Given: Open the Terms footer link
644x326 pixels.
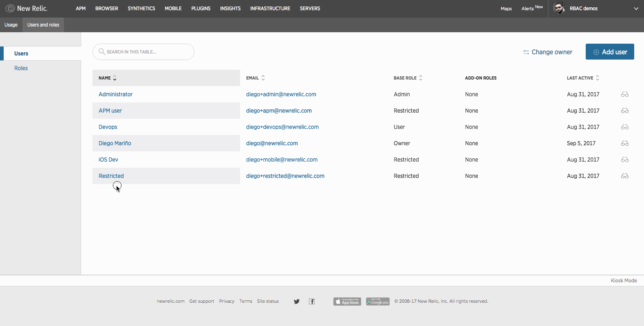Looking at the screenshot, I should coord(246,301).
